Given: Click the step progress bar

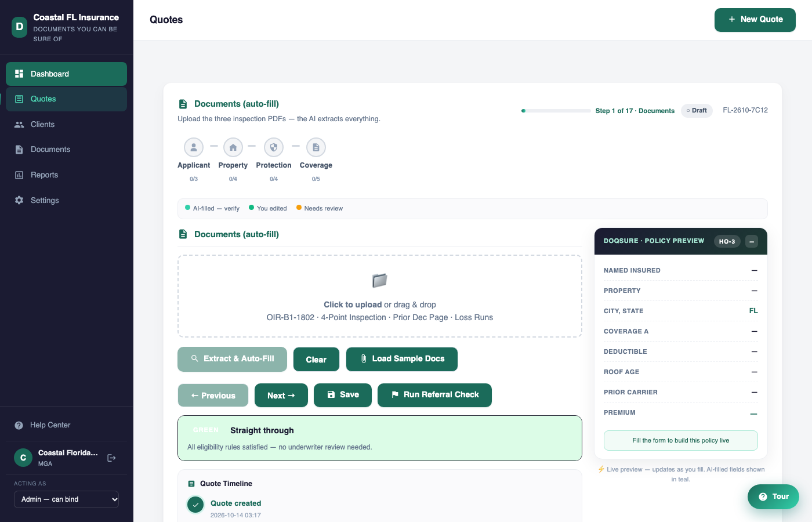Looking at the screenshot, I should [556, 111].
